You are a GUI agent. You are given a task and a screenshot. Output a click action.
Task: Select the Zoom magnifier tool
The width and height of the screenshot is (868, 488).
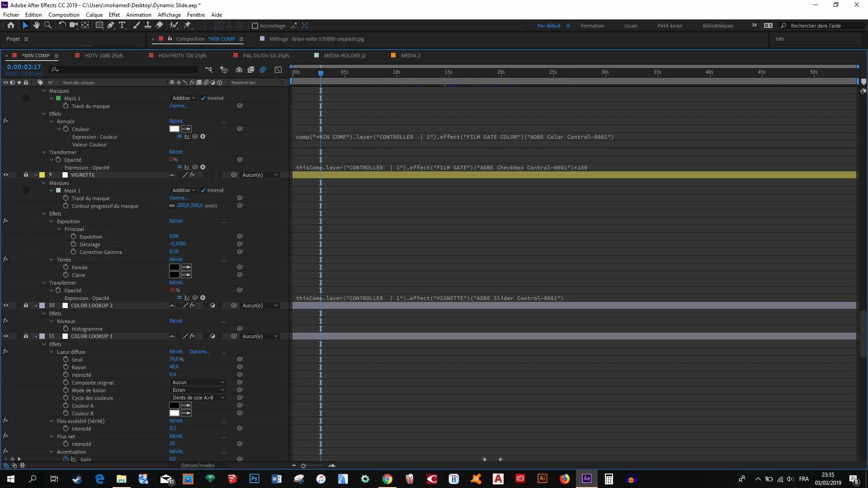pyautogui.click(x=47, y=25)
